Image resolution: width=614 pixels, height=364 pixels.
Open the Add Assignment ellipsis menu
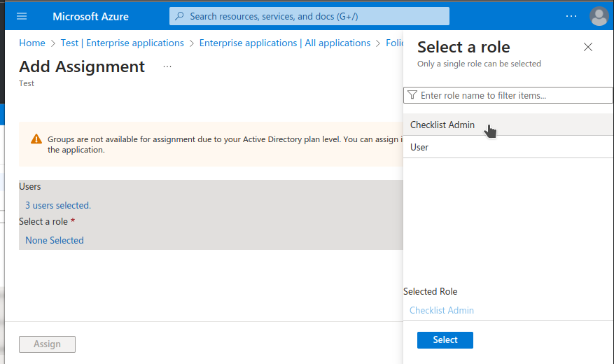pos(167,66)
